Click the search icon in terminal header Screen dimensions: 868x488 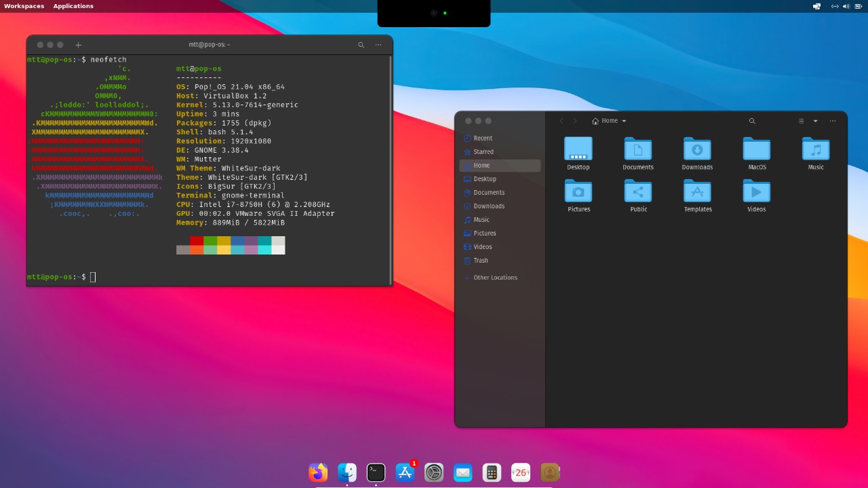pos(361,45)
